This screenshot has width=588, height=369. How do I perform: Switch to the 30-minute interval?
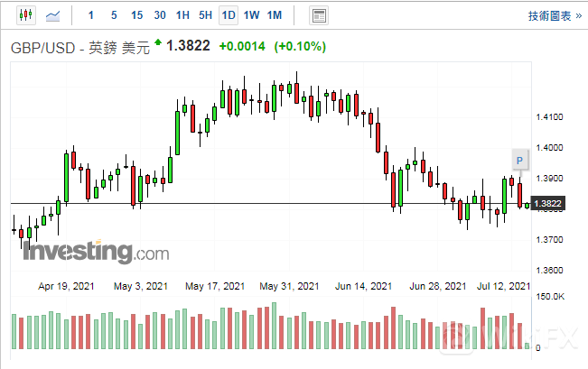(x=160, y=15)
